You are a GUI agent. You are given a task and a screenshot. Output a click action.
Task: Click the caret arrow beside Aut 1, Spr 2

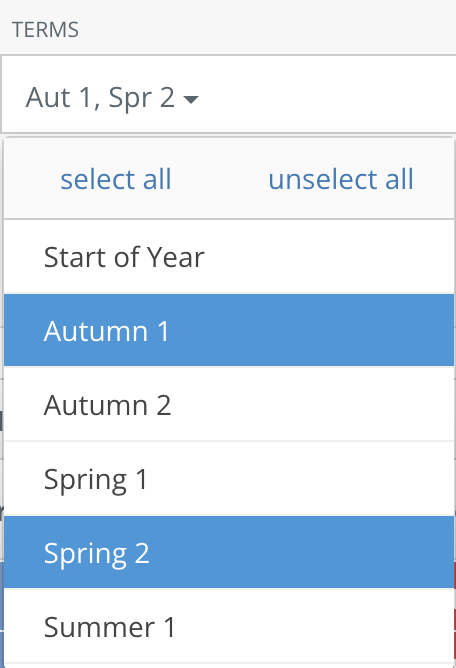point(190,99)
